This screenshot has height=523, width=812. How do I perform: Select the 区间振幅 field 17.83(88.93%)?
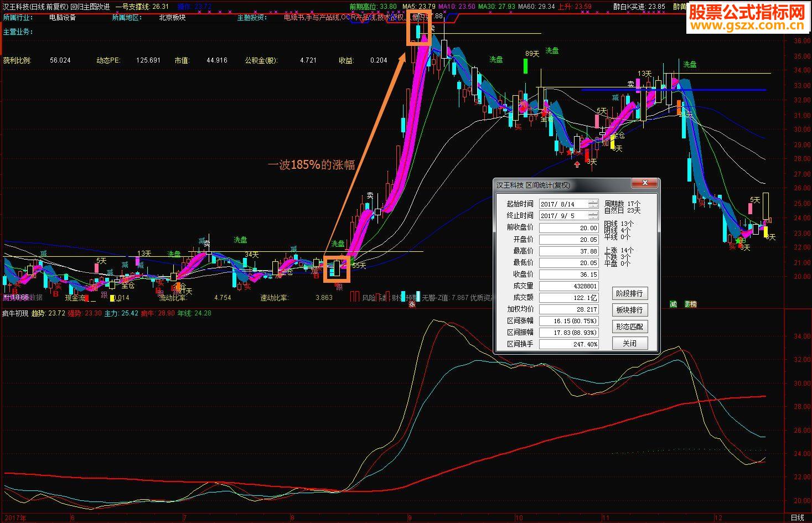point(569,333)
